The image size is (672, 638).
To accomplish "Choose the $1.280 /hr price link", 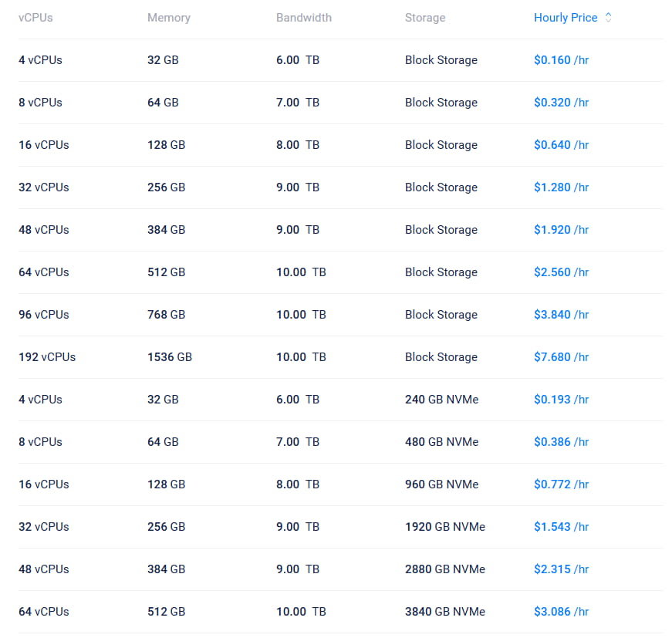I will point(561,187).
